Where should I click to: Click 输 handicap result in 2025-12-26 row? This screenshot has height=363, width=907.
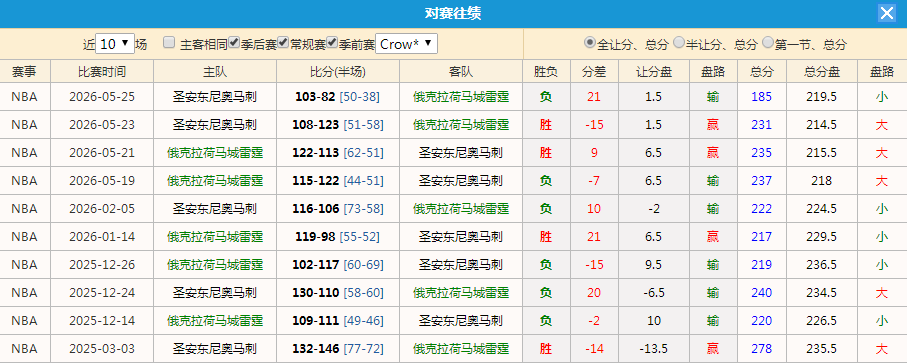[x=713, y=265]
